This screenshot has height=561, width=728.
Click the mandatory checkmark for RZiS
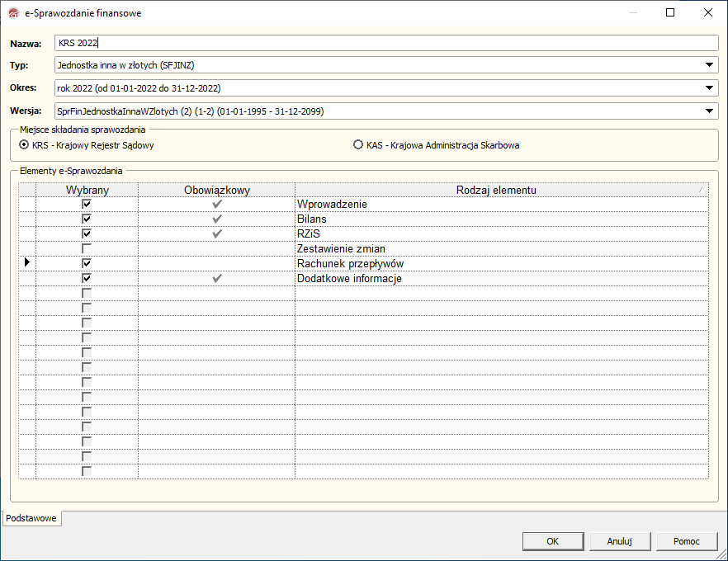click(x=217, y=233)
